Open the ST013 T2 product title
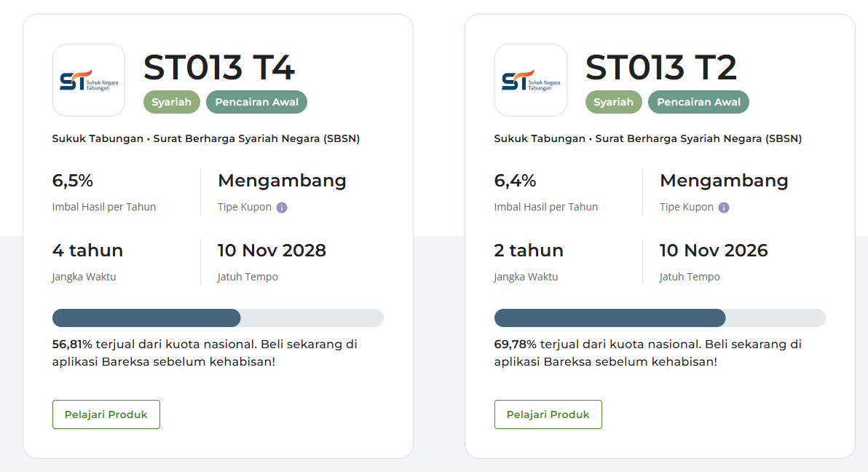 point(661,68)
